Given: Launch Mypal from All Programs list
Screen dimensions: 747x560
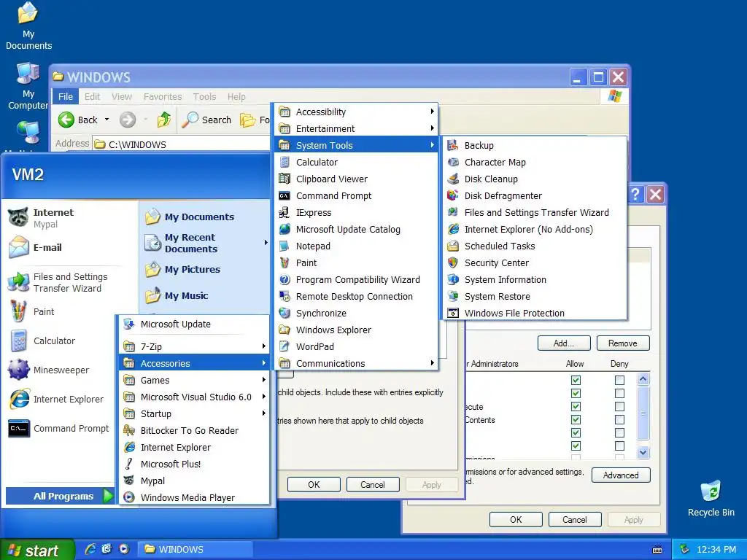Looking at the screenshot, I should 194,481.
